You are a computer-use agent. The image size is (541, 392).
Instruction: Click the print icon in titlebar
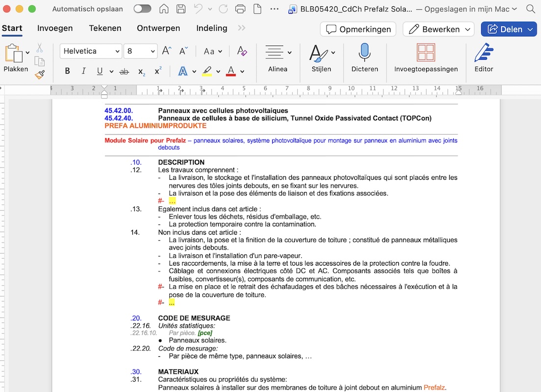click(240, 8)
